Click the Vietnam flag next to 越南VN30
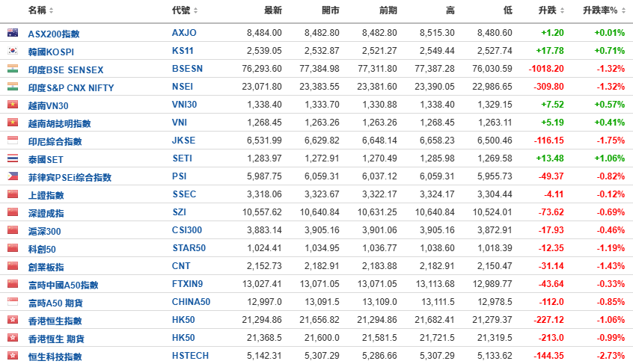Screen dimensions: 633x364 click(x=13, y=105)
